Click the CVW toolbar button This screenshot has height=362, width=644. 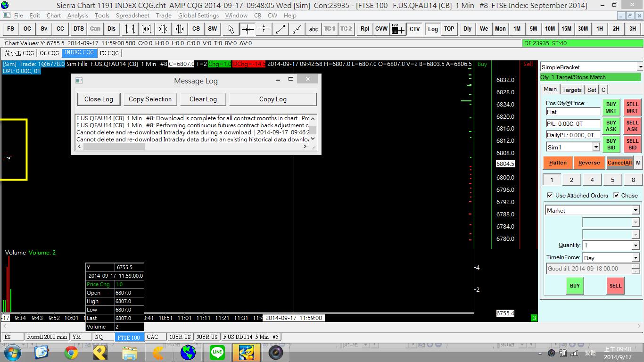tap(381, 29)
